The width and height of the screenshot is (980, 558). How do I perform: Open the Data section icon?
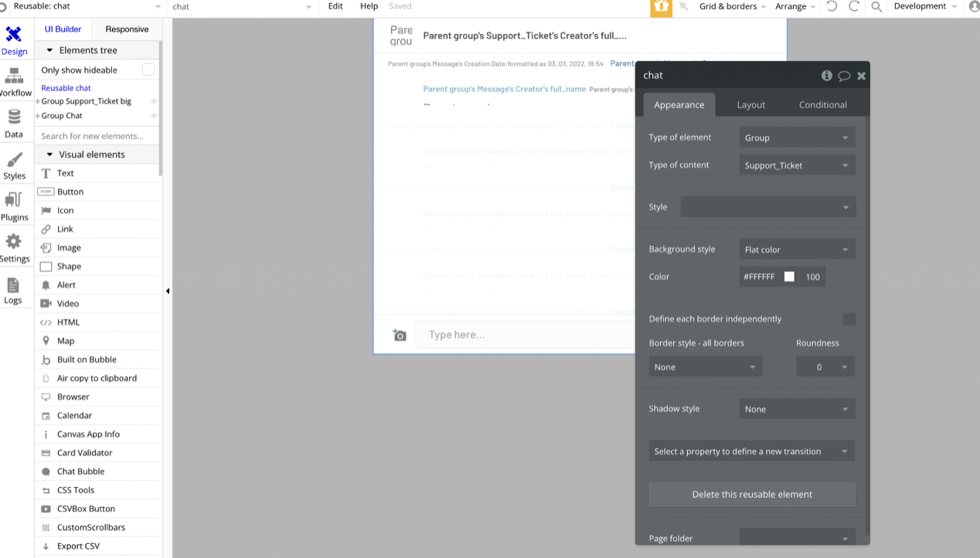(14, 117)
